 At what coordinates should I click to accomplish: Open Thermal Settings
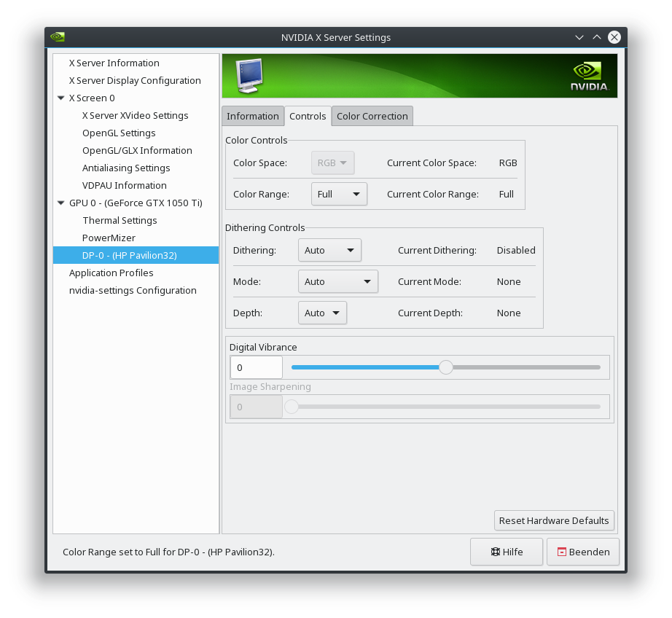pos(136,220)
